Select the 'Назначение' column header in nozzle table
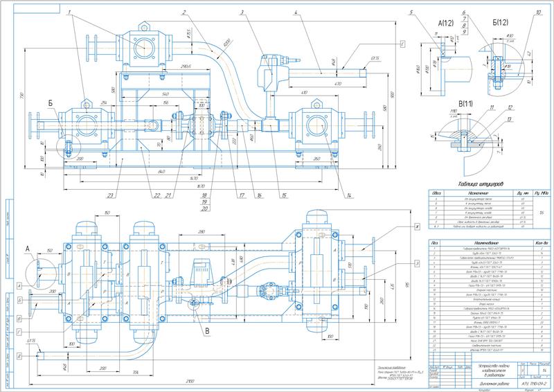554x392 pixels. (x=478, y=193)
